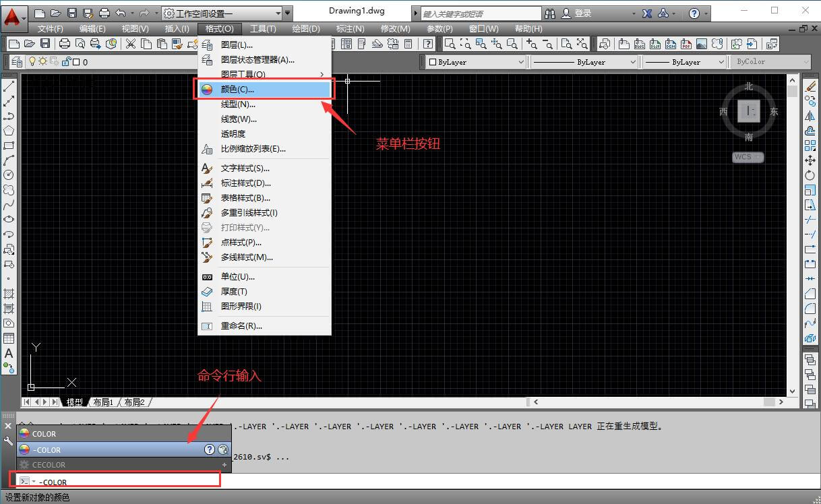Toggle the layer lightbulb on/off icon
The image size is (821, 504).
[32, 61]
